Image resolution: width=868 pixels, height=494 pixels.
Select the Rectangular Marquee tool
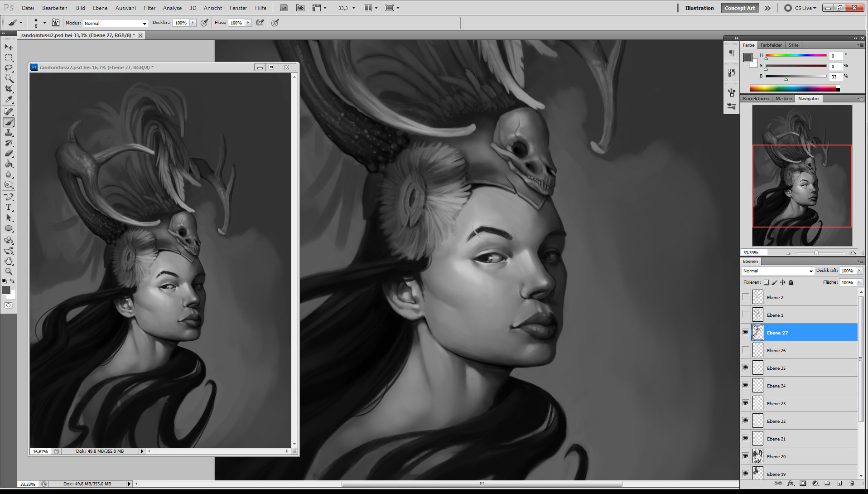pos(9,58)
